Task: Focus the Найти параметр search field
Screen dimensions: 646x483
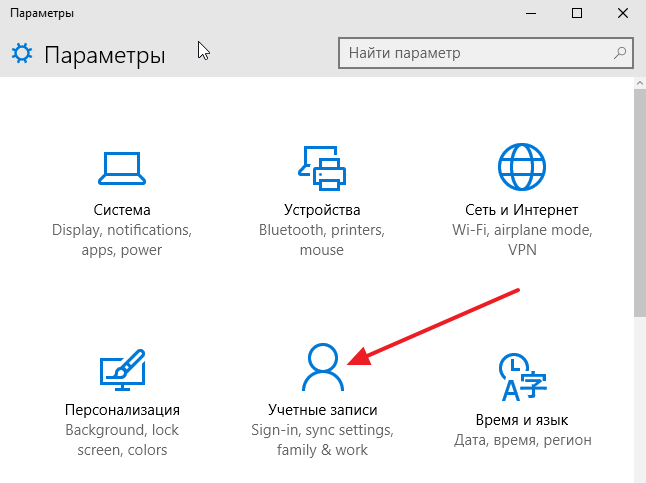Action: (x=475, y=52)
